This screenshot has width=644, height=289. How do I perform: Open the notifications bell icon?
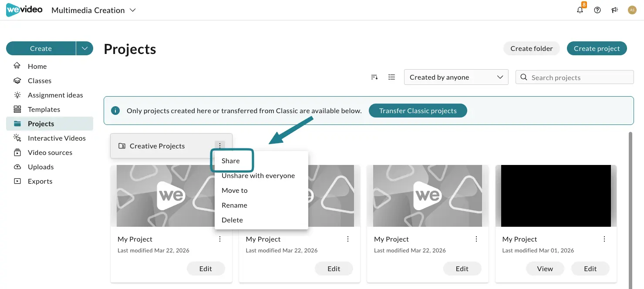click(x=580, y=10)
